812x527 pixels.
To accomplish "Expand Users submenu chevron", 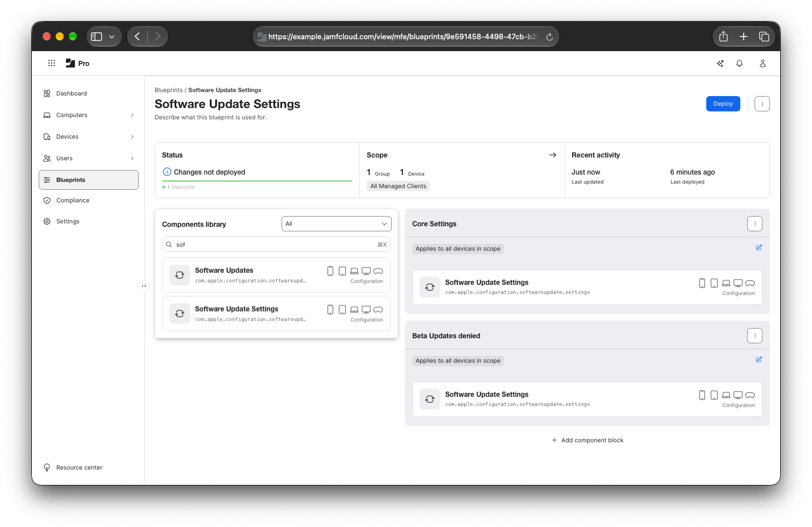I will (x=132, y=158).
